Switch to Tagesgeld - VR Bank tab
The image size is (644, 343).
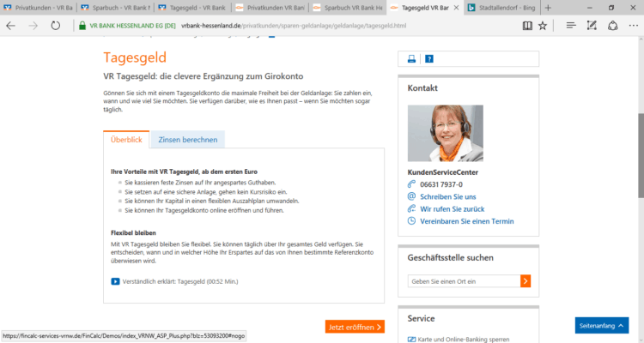point(192,8)
